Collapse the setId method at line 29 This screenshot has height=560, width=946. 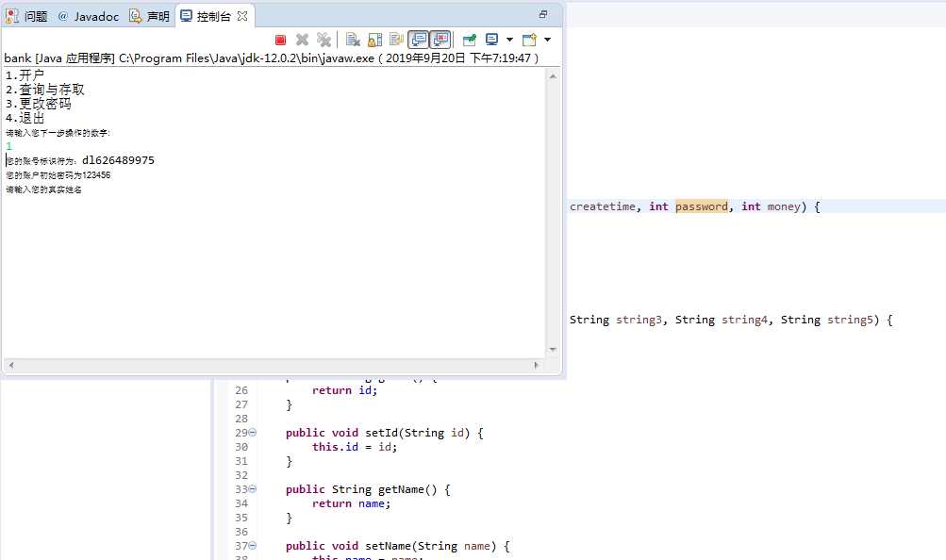[x=253, y=432]
